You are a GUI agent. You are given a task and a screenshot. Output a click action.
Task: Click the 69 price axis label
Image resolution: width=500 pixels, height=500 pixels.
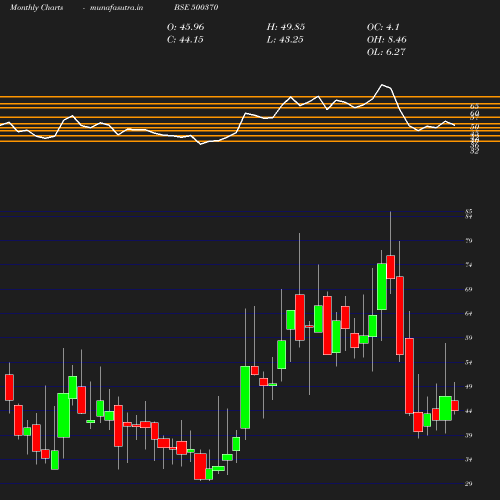(469, 289)
